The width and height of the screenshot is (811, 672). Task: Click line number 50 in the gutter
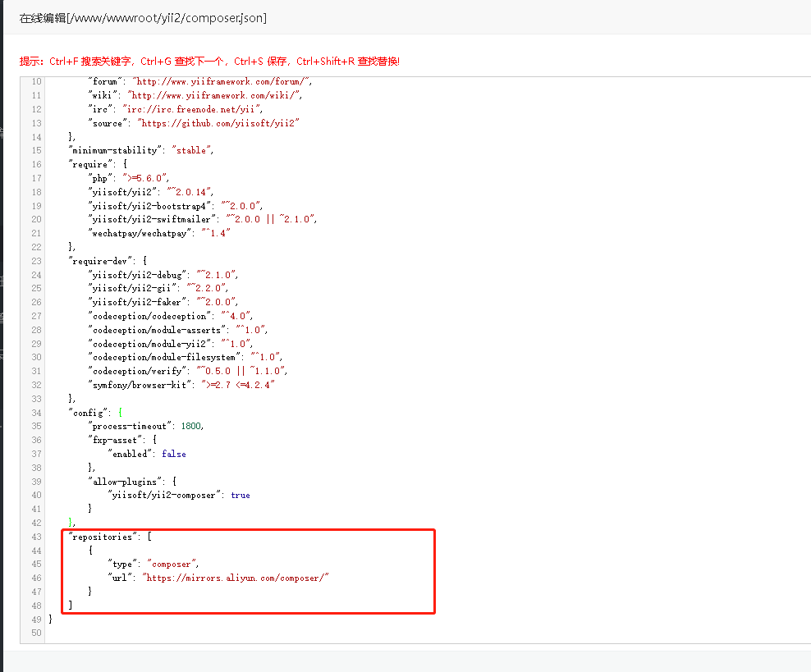point(35,633)
